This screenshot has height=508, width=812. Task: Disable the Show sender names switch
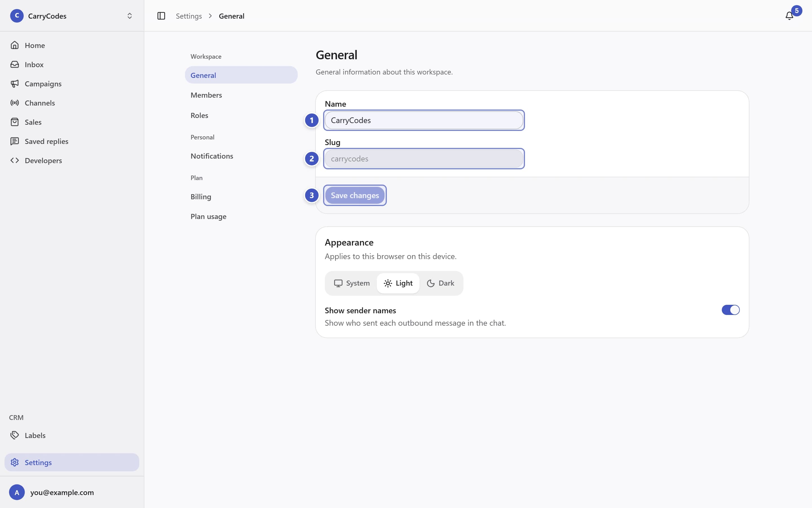[x=731, y=310]
